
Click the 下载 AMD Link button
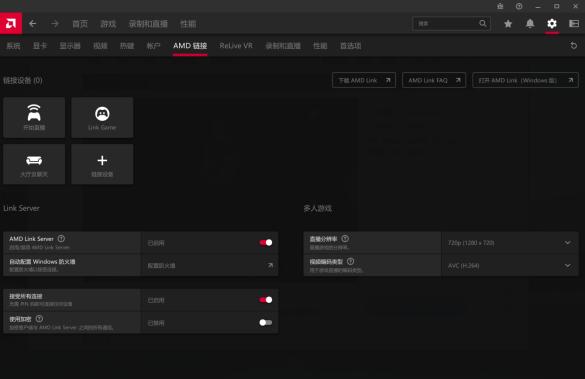pyautogui.click(x=364, y=80)
